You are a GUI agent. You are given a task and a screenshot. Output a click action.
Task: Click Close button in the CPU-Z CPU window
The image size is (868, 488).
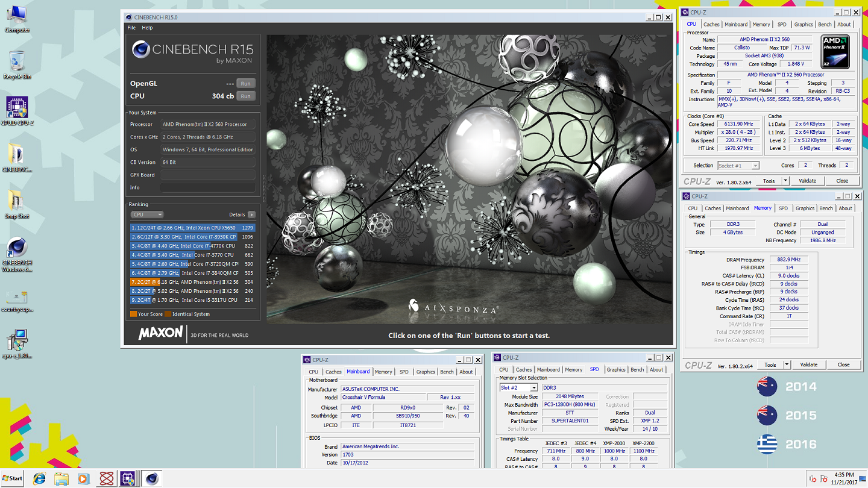[842, 181]
